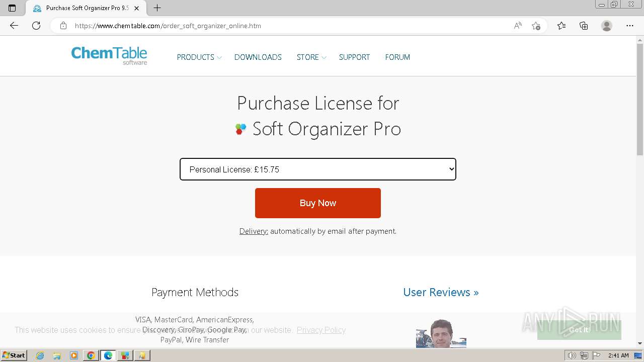Screen dimensions: 644x362
Task: Expand the PRODUCTS menu
Action: pyautogui.click(x=199, y=57)
